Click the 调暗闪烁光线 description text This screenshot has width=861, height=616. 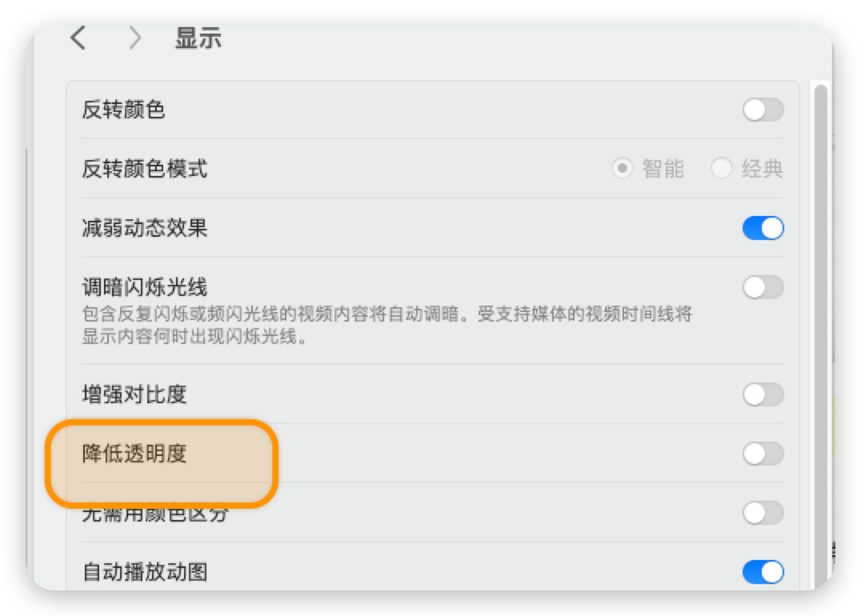point(387,325)
